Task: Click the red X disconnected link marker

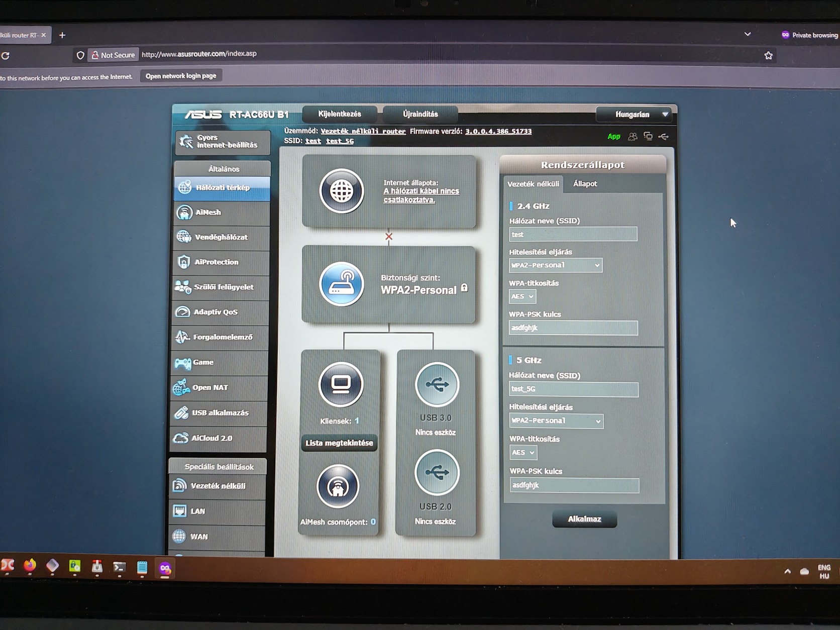Action: click(x=389, y=236)
